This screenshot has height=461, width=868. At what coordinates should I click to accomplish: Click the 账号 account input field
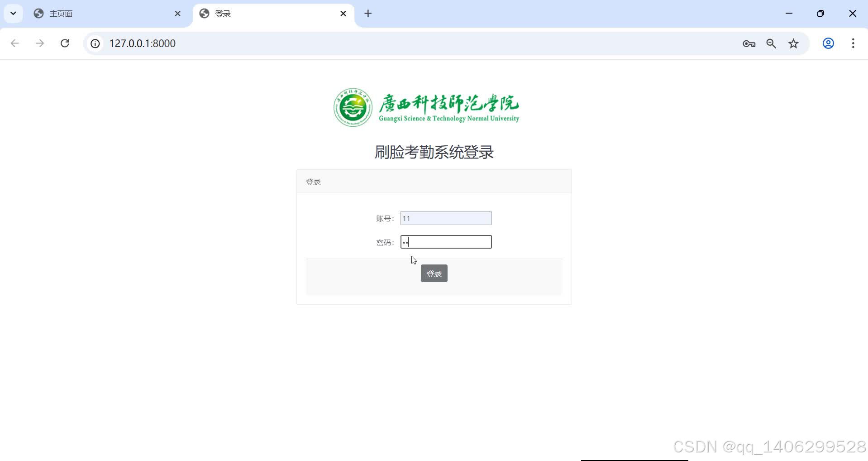pos(445,218)
